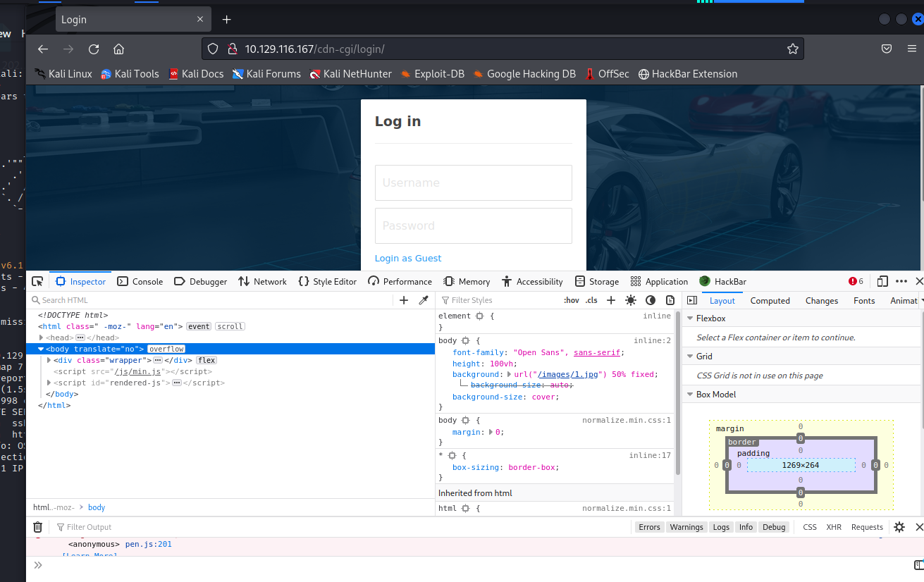Switch to the Network tab
The width and height of the screenshot is (924, 582).
point(262,281)
